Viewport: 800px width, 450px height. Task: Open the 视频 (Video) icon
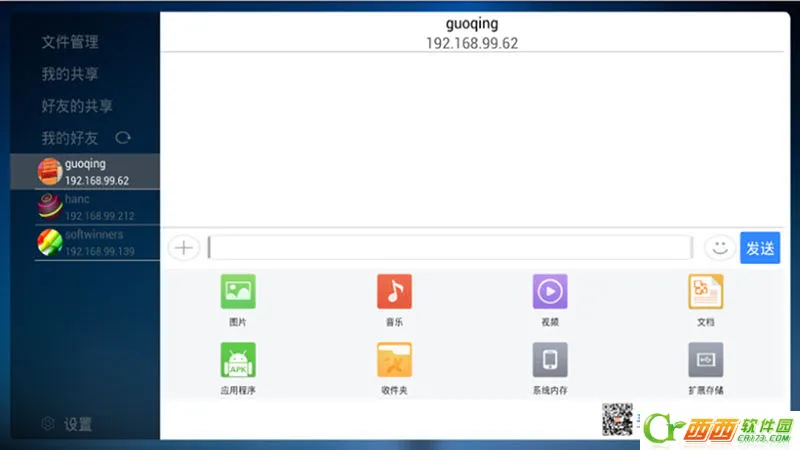click(550, 292)
